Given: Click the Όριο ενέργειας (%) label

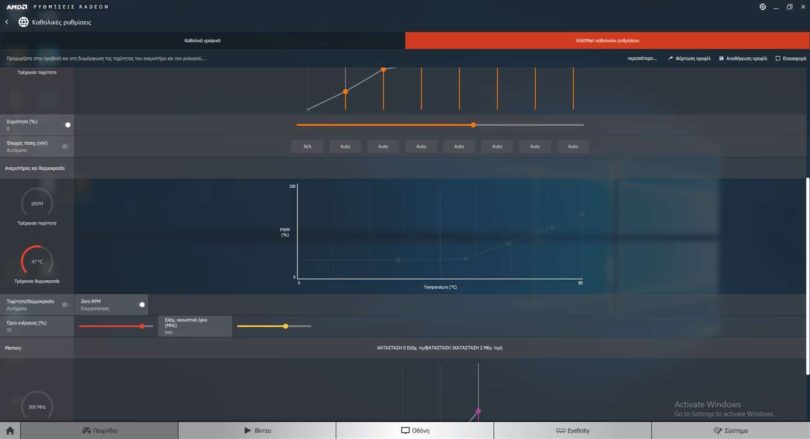Looking at the screenshot, I should click(26, 323).
